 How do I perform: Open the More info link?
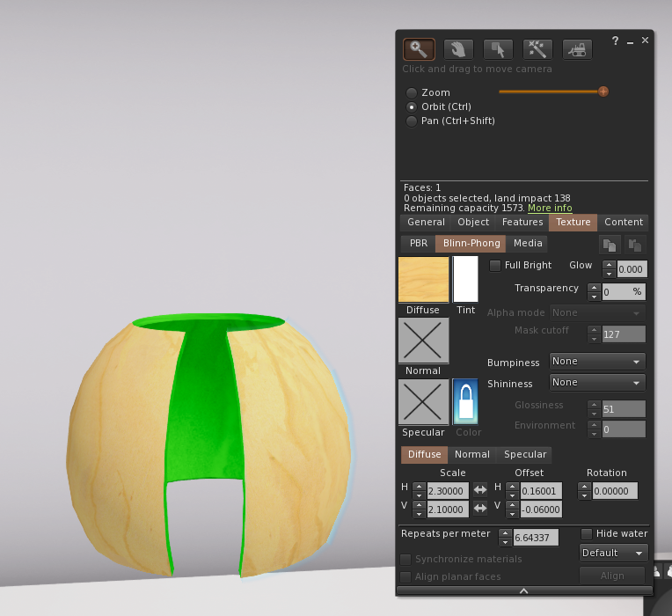tap(550, 209)
